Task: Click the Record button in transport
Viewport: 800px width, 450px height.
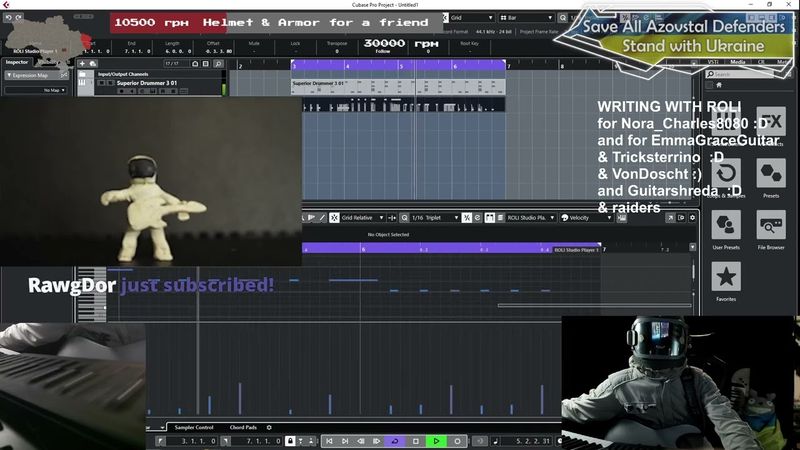Action: tap(458, 441)
